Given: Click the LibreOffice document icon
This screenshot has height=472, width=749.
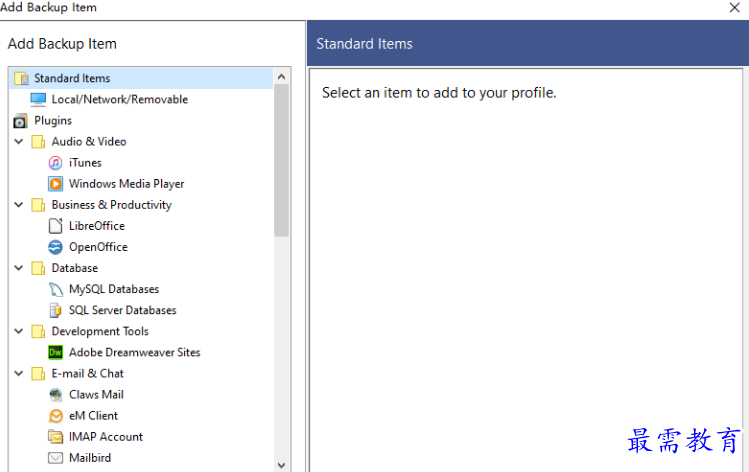Looking at the screenshot, I should click(x=55, y=226).
